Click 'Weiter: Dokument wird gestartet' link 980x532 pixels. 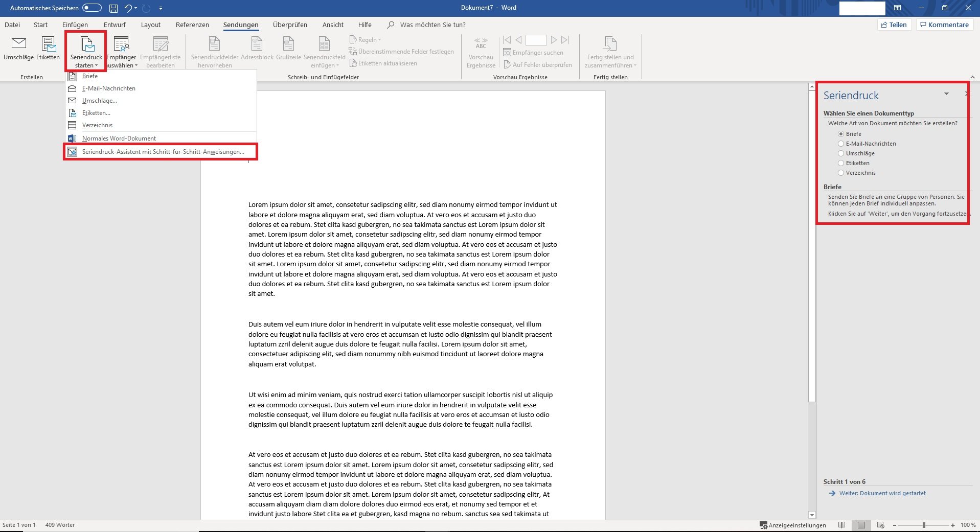coord(882,493)
